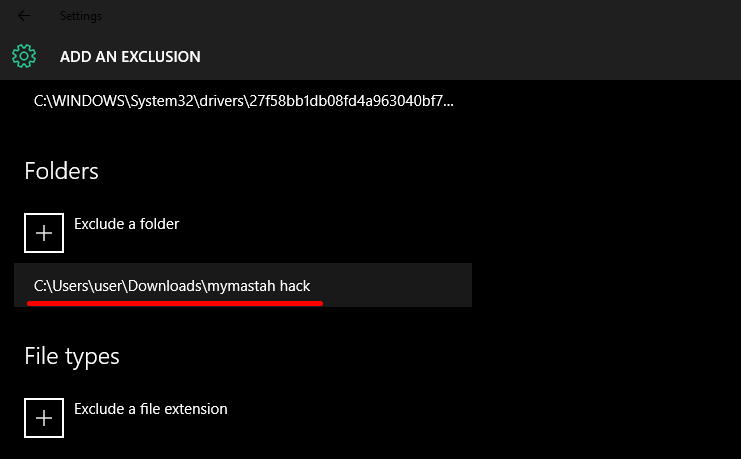Click the 'ADD AN EXCLUSION' page title
This screenshot has width=741, height=459.
click(x=130, y=57)
